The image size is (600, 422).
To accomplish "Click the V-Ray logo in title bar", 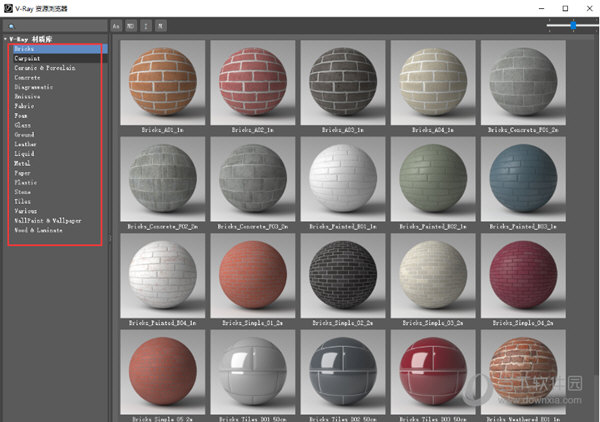I will pos(8,7).
